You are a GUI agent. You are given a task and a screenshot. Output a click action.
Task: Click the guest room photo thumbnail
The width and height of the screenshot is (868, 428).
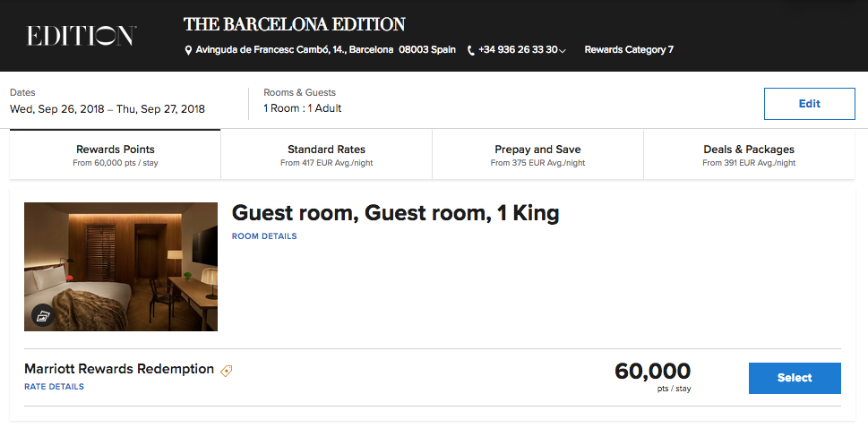click(x=121, y=267)
